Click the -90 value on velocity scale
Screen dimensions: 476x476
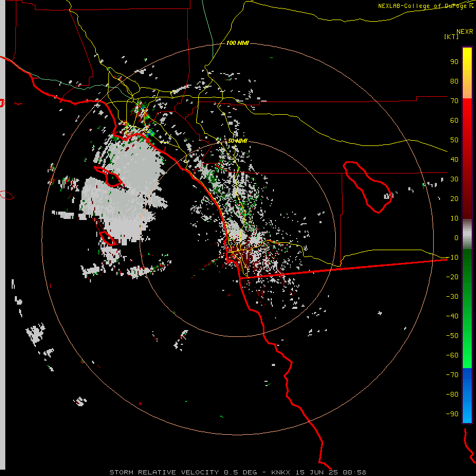(452, 414)
